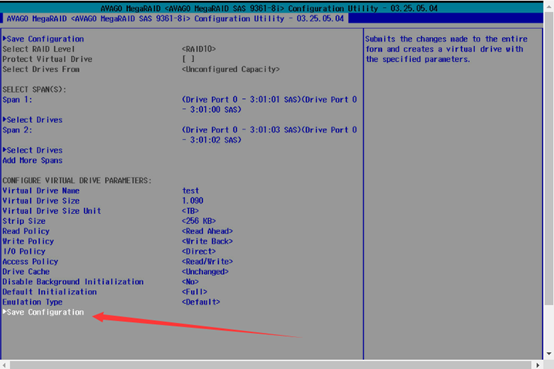Click the Drive Cache label

tap(26, 272)
